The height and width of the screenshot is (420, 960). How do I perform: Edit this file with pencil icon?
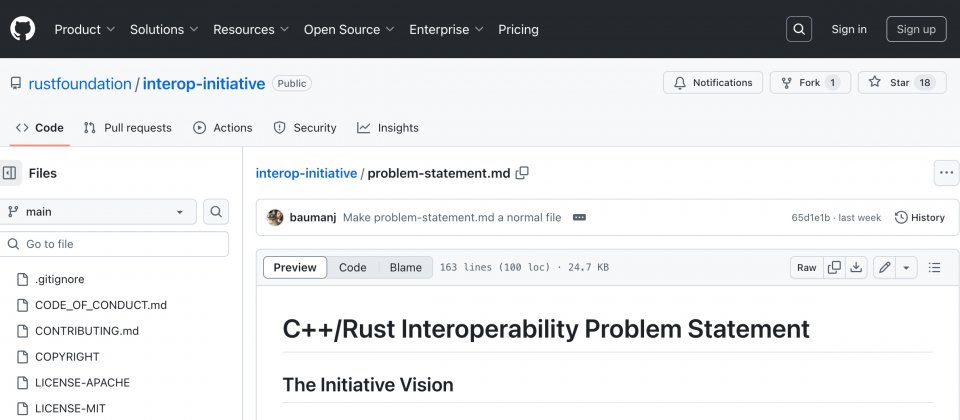click(x=885, y=268)
